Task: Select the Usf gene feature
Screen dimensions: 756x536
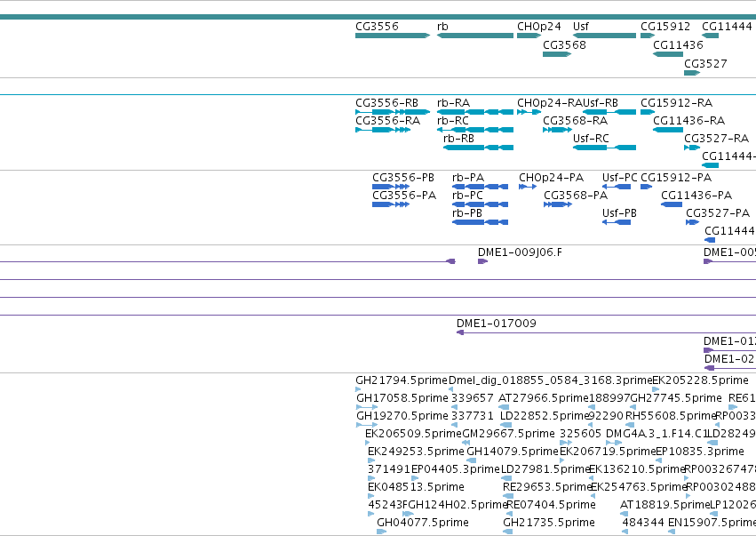Action: tap(604, 36)
